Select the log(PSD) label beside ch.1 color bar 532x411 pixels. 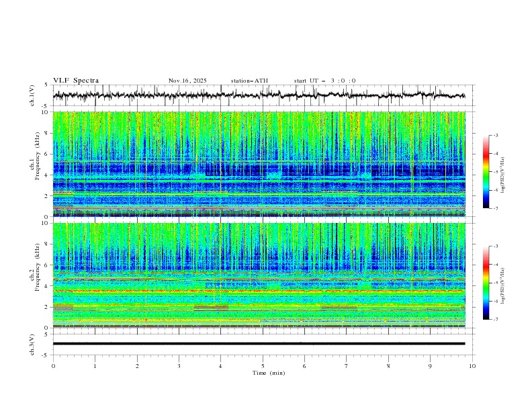[x=503, y=175]
